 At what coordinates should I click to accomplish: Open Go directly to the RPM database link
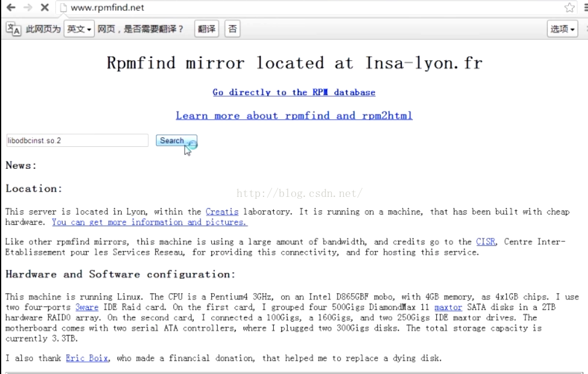[294, 92]
